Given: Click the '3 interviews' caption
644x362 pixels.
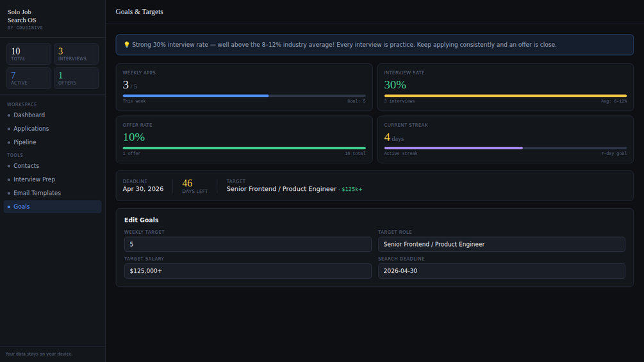Looking at the screenshot, I should [x=399, y=101].
